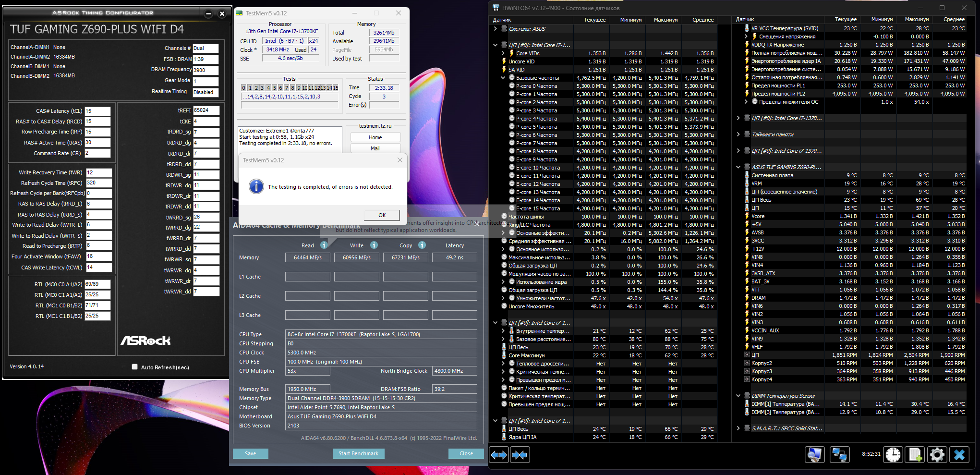Image resolution: width=980 pixels, height=475 pixels.
Task: Click the HWiNFO log file icon
Action: pyautogui.click(x=915, y=454)
